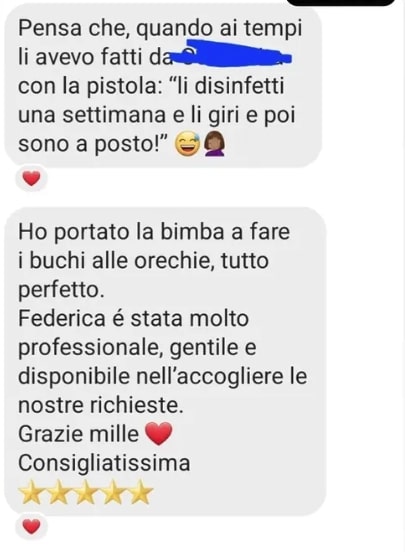Click the red heart after Grazie mille

159,434
